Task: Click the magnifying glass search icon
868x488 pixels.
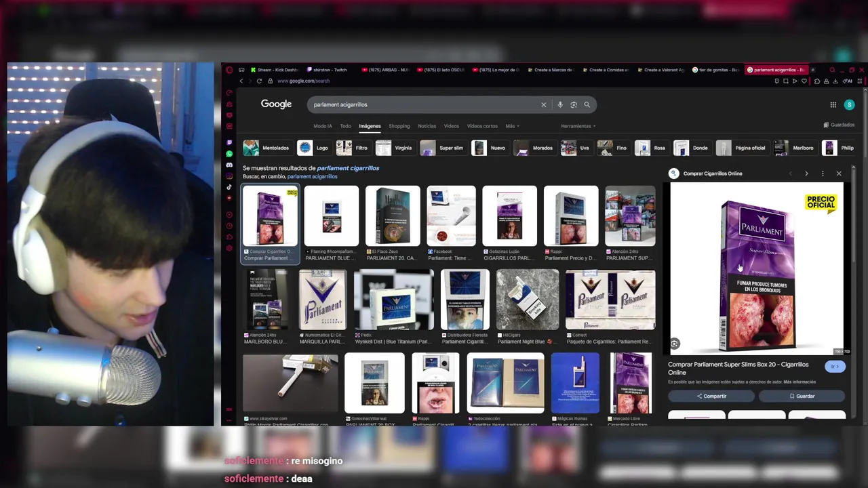Action: tap(587, 104)
